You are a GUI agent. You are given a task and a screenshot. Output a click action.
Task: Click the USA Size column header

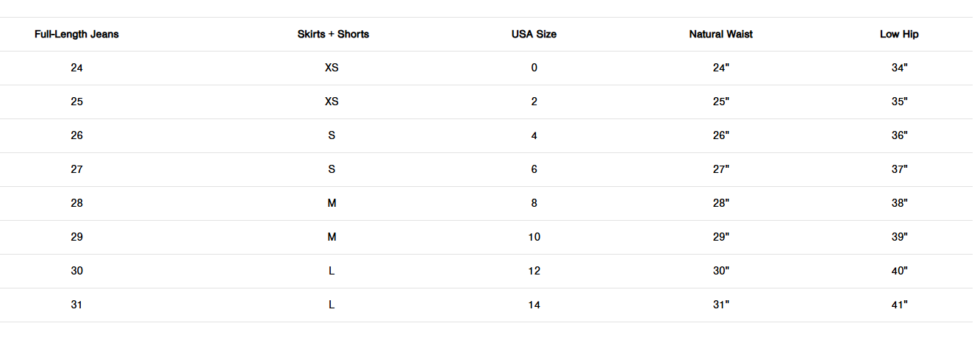tap(534, 34)
